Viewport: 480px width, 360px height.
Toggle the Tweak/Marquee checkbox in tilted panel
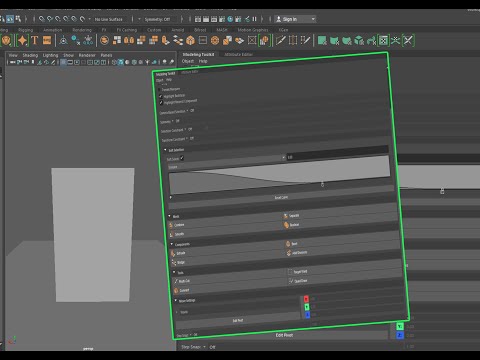pyautogui.click(x=159, y=90)
